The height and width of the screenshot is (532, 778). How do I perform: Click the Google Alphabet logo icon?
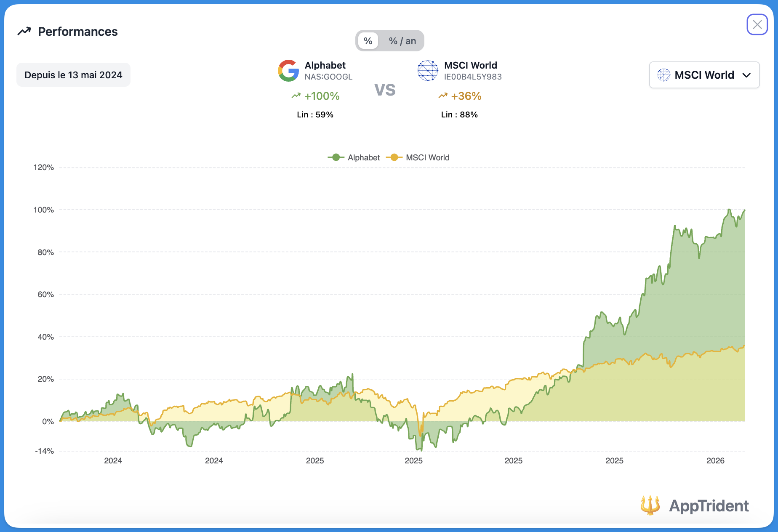pyautogui.click(x=288, y=71)
